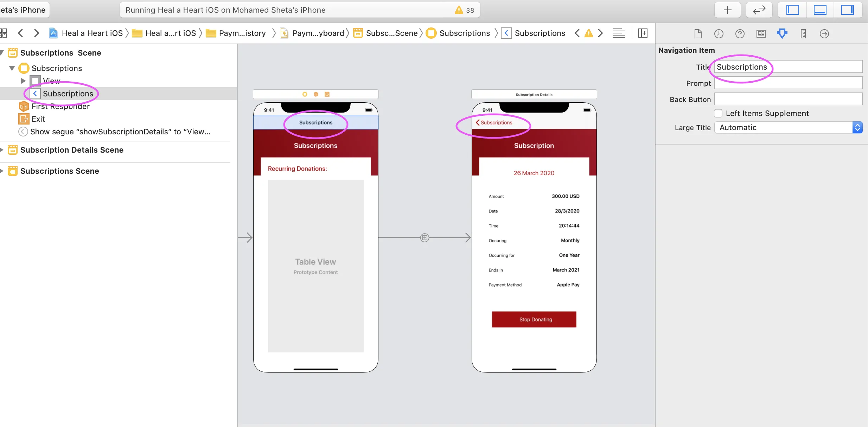
Task: Open the Connections inspector tab
Action: pyautogui.click(x=824, y=34)
